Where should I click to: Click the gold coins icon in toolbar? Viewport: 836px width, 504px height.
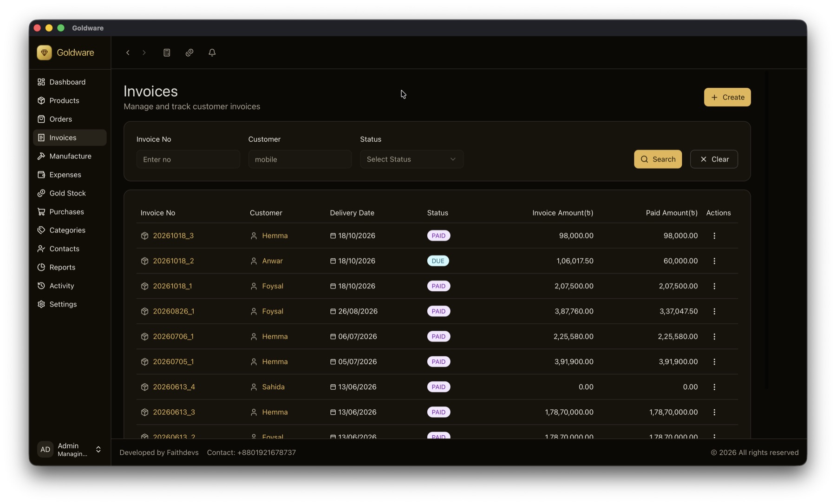pyautogui.click(x=189, y=52)
